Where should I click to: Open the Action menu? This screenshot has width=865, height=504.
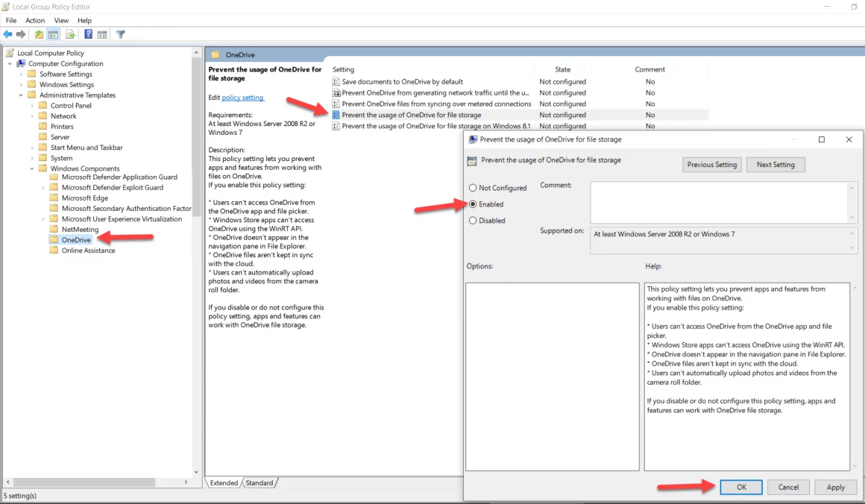(35, 20)
